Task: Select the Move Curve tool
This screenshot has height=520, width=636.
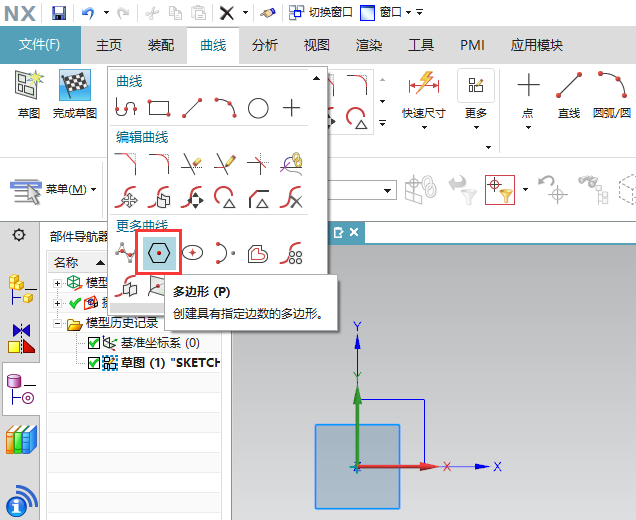Action: click(126, 197)
